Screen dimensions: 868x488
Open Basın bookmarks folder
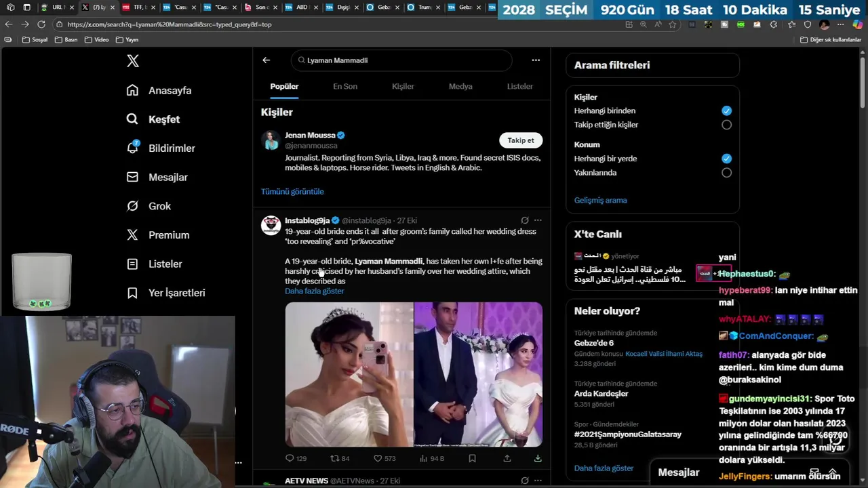[x=66, y=40]
